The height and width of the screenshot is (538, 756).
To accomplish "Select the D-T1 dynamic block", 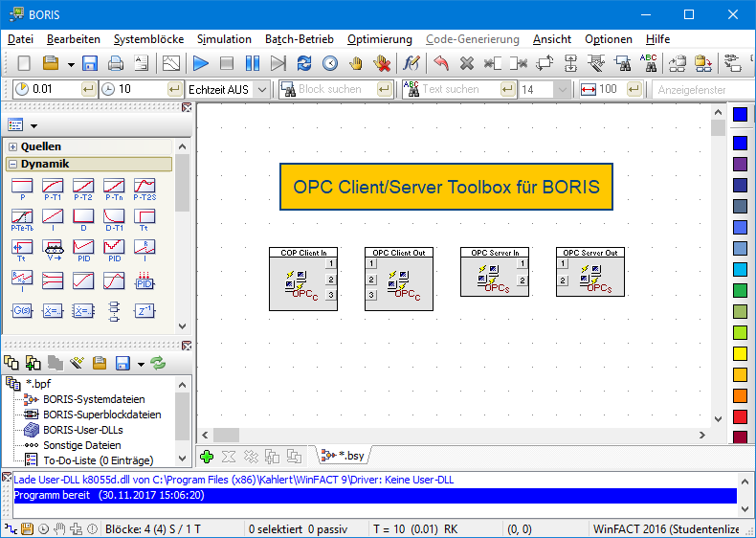I will tap(114, 220).
